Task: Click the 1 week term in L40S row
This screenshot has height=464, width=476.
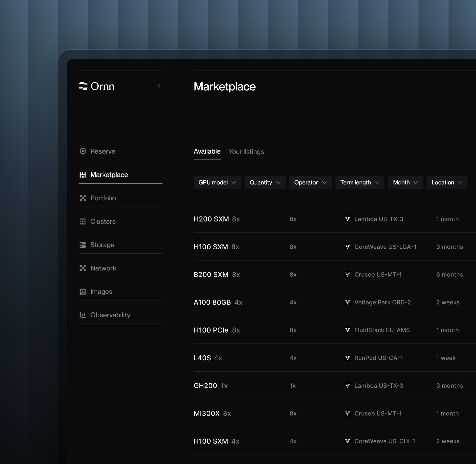Action: 446,358
